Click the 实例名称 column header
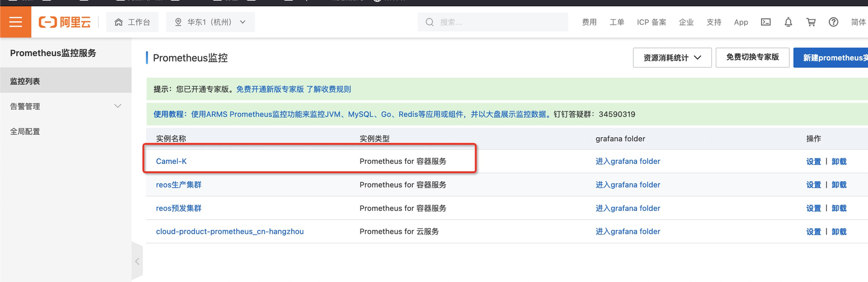Screen dimensions: 868x282 [171, 138]
